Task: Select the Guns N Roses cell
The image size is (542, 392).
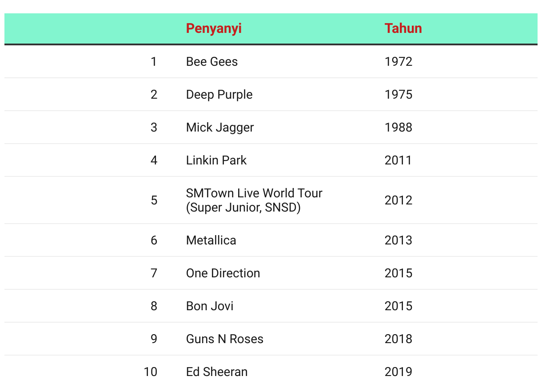Action: pyautogui.click(x=225, y=339)
